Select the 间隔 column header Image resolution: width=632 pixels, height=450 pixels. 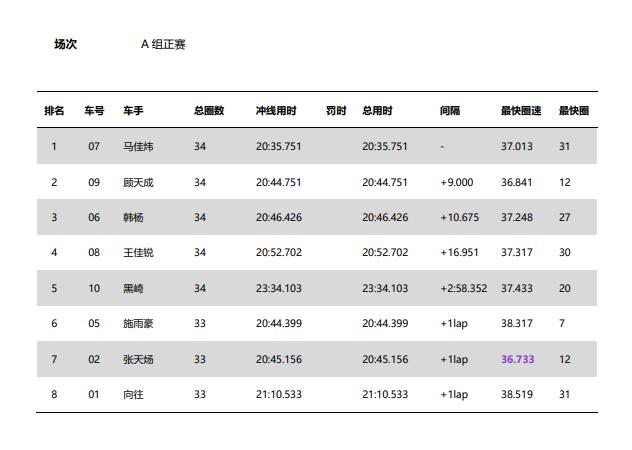(450, 110)
